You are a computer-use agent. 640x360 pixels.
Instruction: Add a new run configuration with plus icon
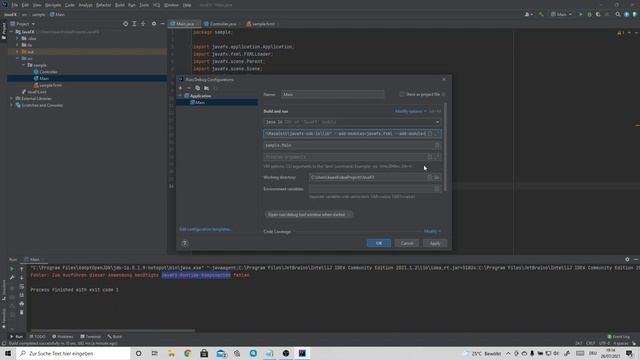coord(180,88)
